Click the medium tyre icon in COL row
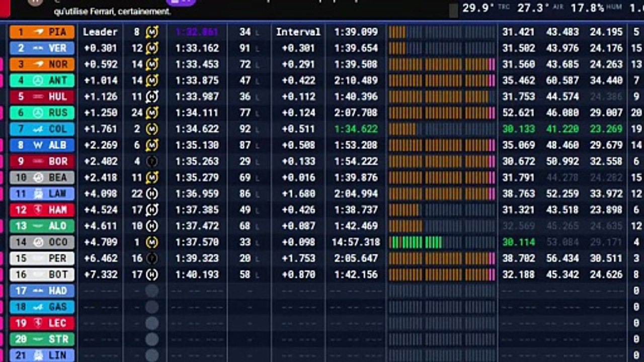644x362 pixels. click(152, 129)
